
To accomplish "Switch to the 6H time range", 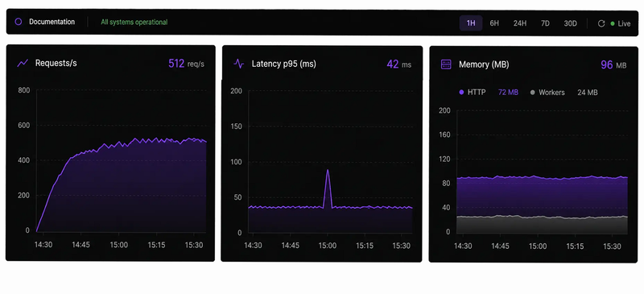I will 494,23.
